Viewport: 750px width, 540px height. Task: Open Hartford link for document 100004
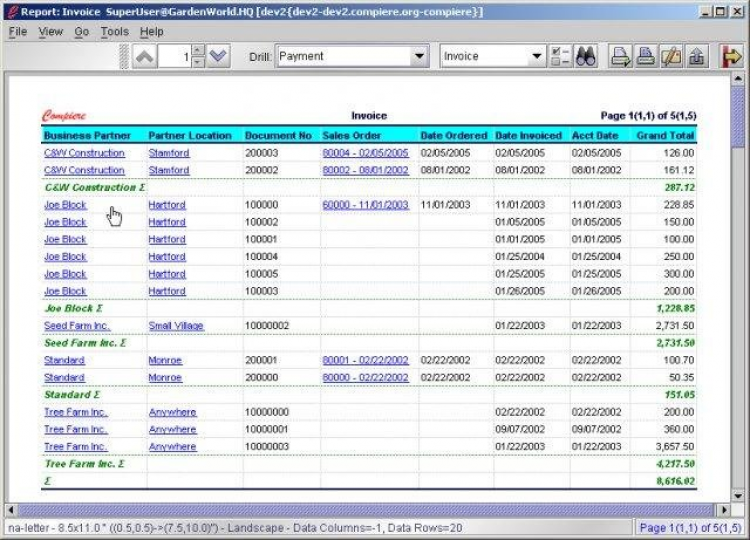click(167, 257)
